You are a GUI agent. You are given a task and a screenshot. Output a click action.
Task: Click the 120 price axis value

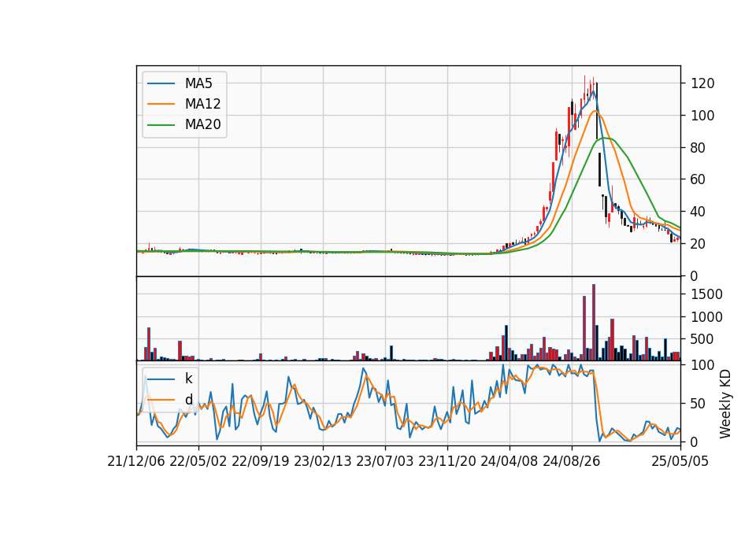click(702, 84)
